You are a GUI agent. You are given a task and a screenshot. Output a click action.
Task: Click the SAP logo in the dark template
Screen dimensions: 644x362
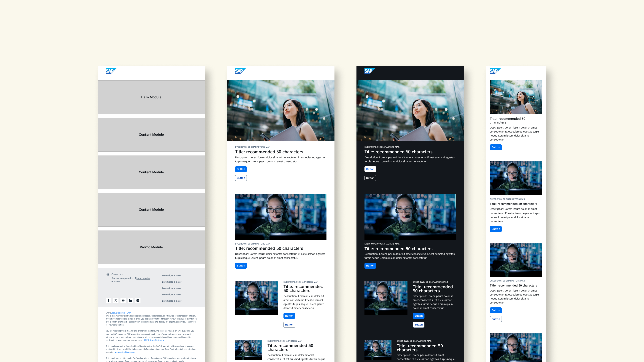(x=369, y=71)
